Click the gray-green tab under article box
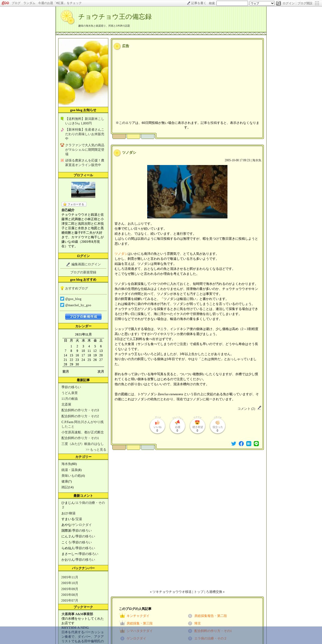Image resolution: width=322 pixels, height=644 pixels. 148,447
